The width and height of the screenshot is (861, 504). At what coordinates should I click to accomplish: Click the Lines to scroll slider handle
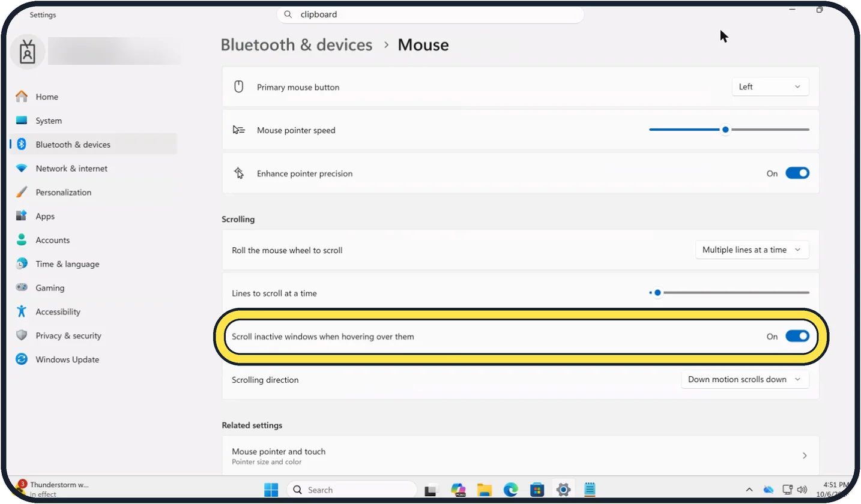point(657,293)
